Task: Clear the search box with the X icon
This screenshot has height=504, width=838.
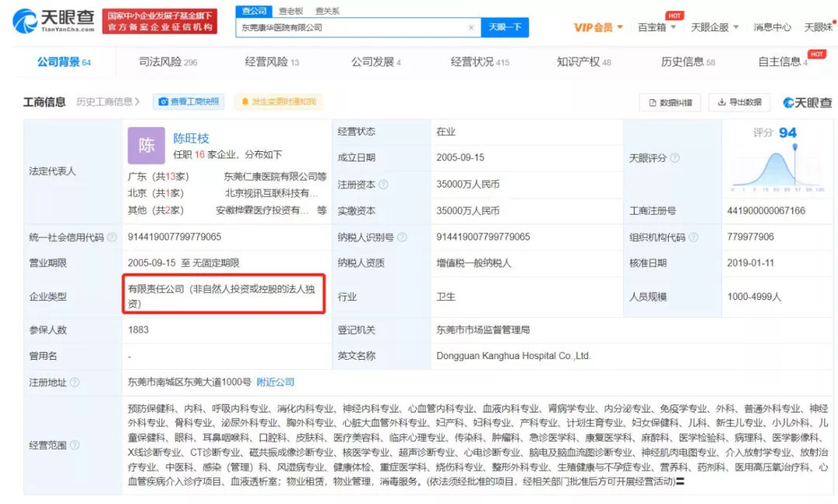Action: (470, 27)
